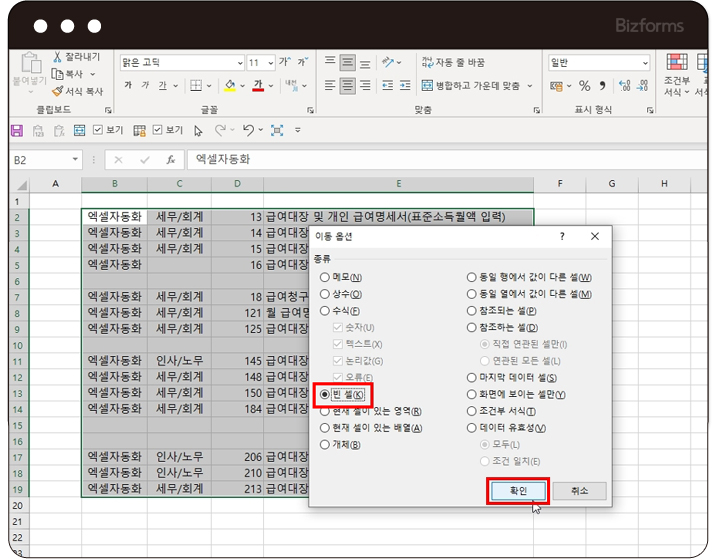
Task: Select the 상수(O) radio option
Action: [x=325, y=294]
